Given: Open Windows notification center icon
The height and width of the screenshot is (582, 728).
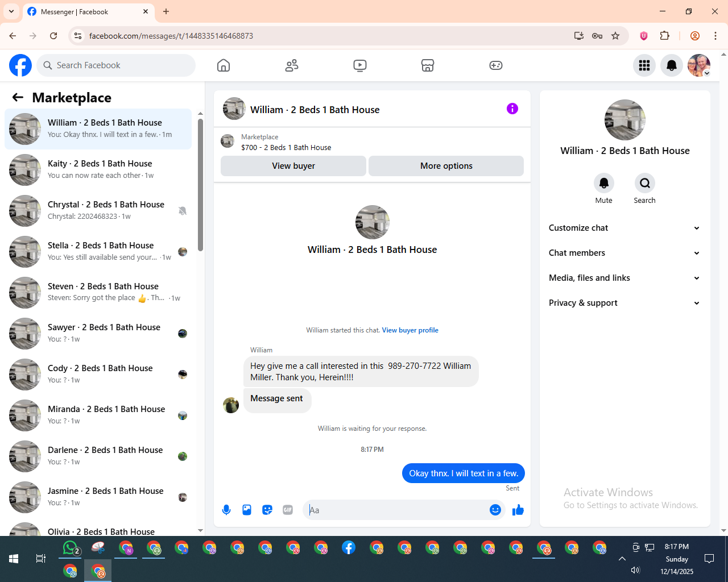Looking at the screenshot, I should [x=709, y=559].
